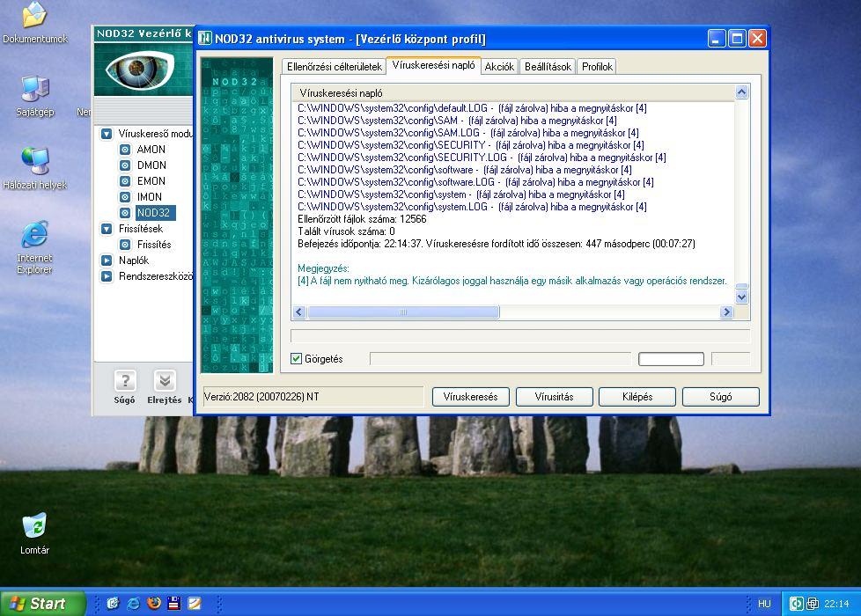Click the NOD32 antivirus window title bar icon
The image size is (861, 616).
(205, 39)
